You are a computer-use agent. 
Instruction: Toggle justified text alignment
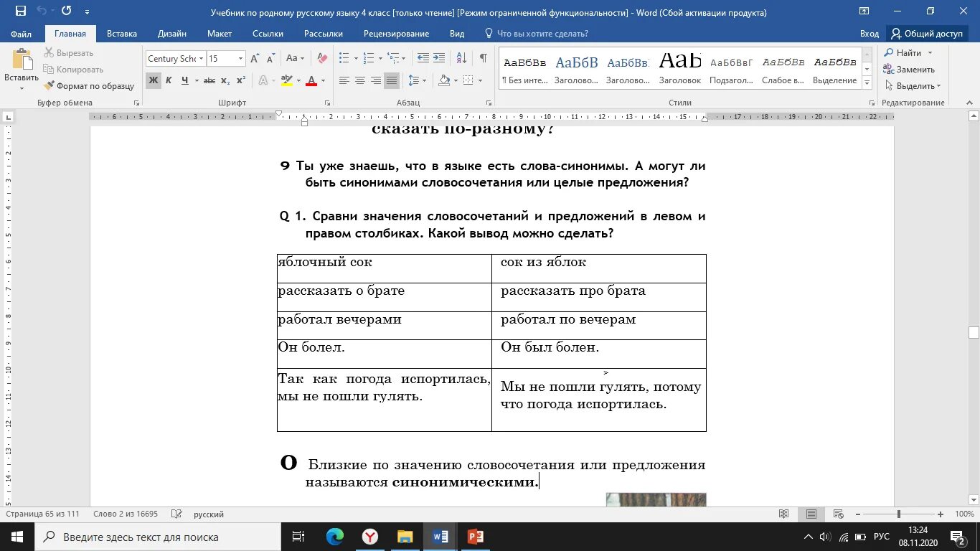pos(392,80)
